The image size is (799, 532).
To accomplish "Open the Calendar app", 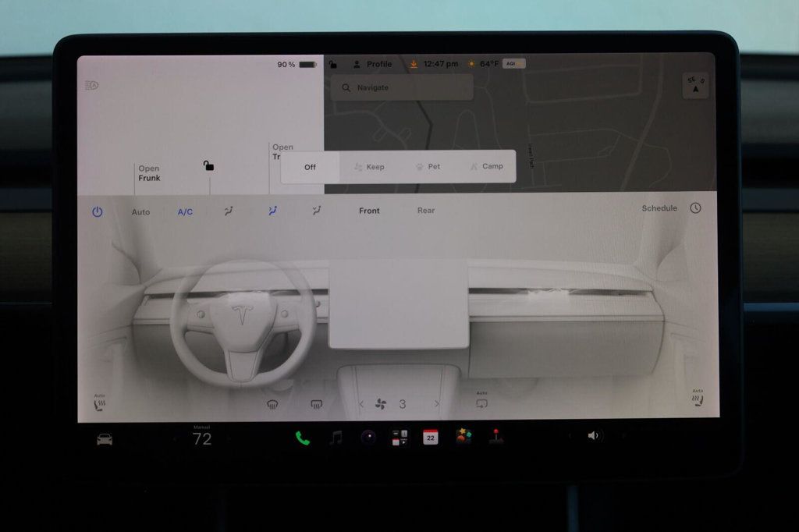I will pos(431,437).
